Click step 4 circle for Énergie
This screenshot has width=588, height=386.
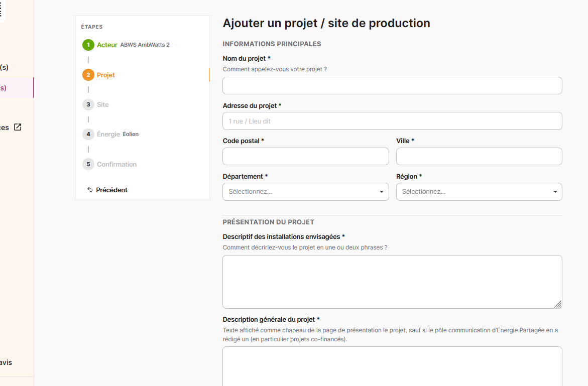coord(88,134)
